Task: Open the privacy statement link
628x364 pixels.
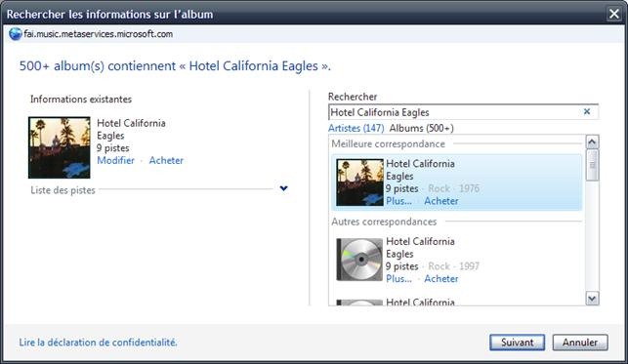Action: tap(98, 343)
